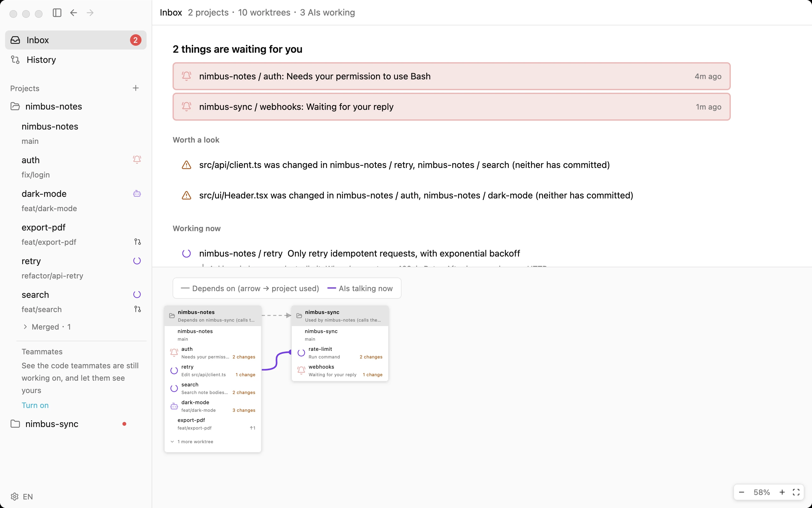Click the spinner icon next to retry

coord(137,261)
